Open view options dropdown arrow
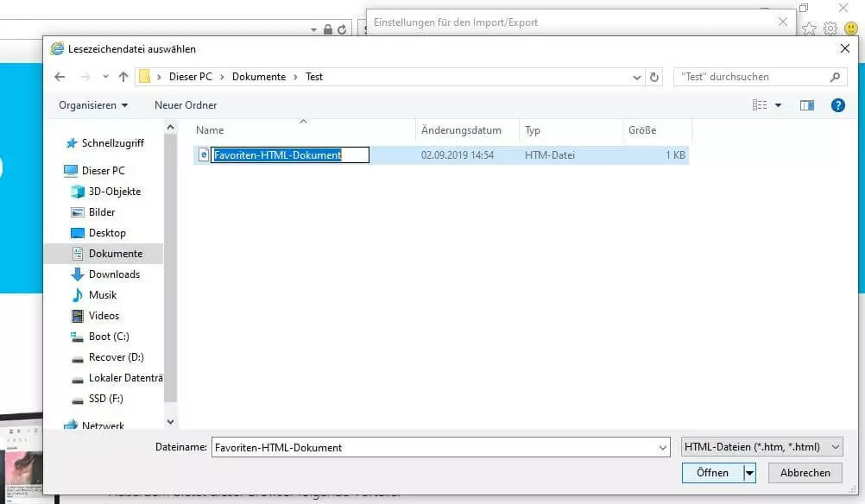This screenshot has width=865, height=504. pos(778,104)
